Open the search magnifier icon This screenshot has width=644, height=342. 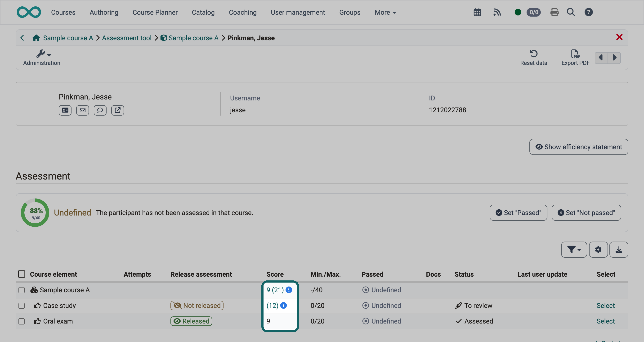[x=571, y=12]
